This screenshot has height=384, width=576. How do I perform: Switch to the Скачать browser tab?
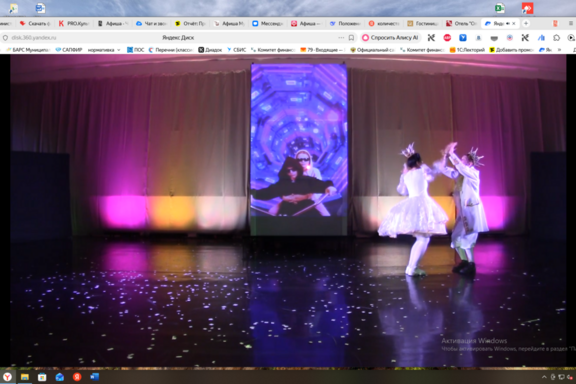pos(36,24)
